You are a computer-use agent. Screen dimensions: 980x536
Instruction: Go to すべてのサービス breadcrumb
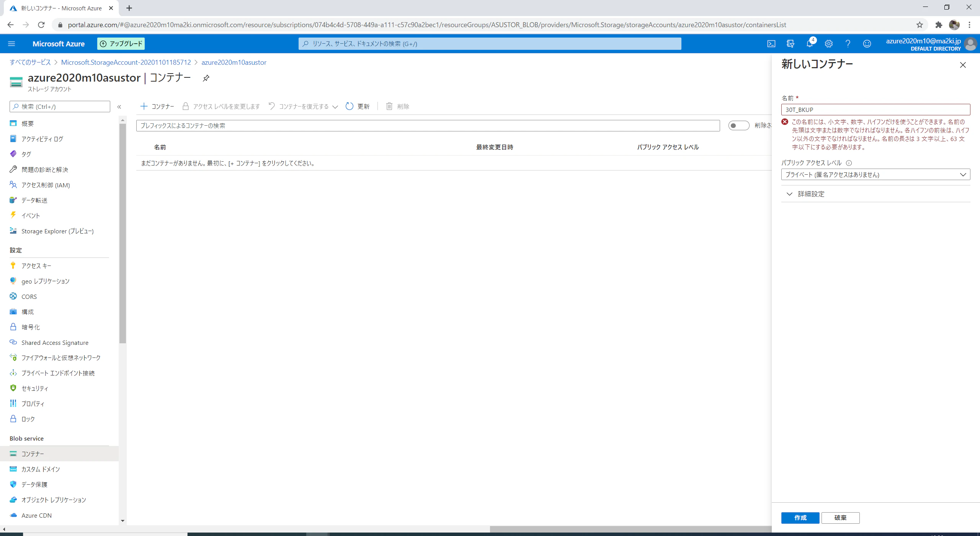click(x=30, y=62)
